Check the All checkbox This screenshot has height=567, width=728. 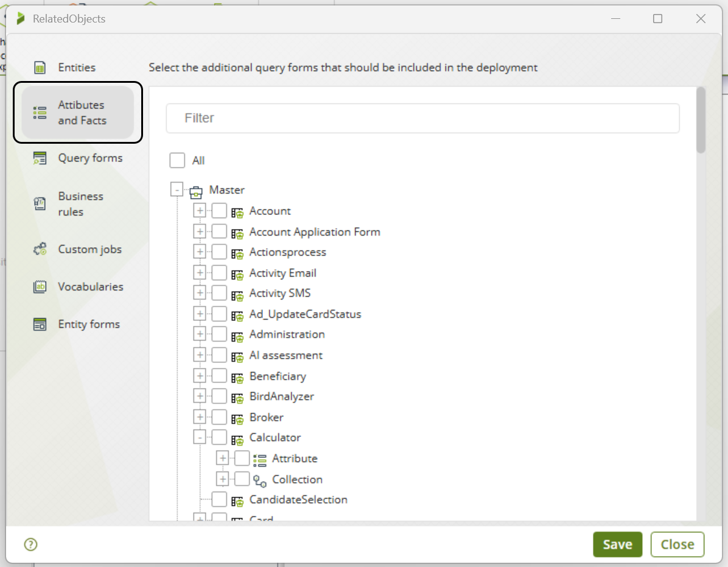177,161
